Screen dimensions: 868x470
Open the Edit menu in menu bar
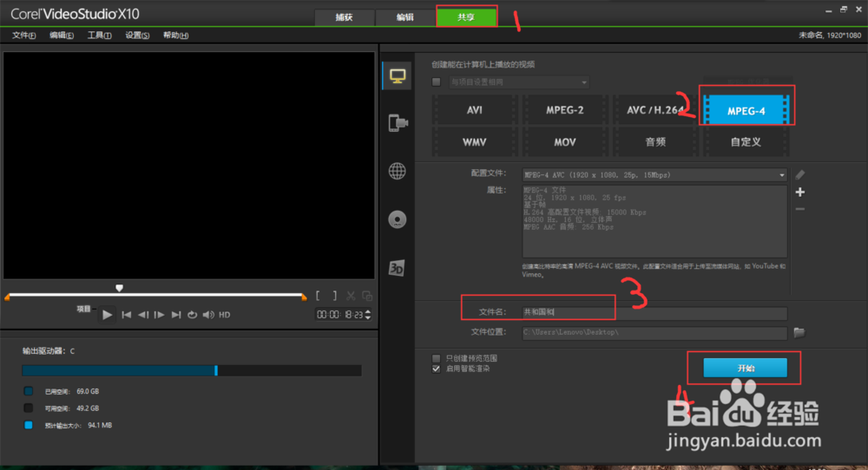62,36
